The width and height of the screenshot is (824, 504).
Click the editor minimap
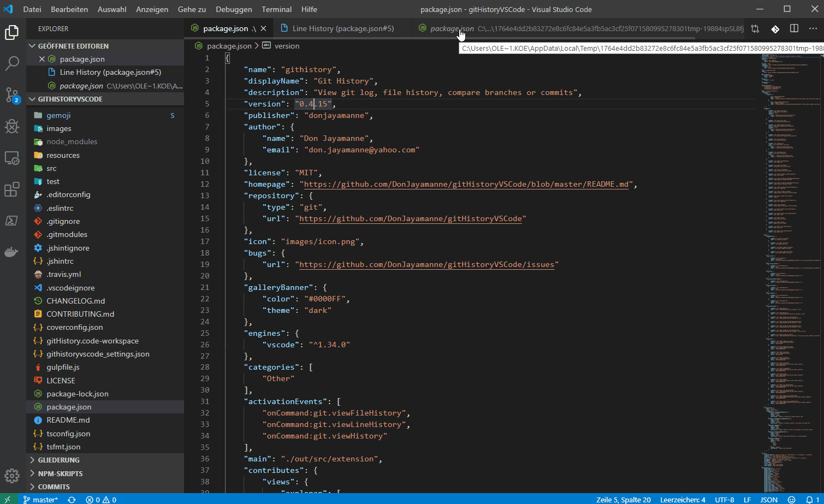[x=790, y=273]
